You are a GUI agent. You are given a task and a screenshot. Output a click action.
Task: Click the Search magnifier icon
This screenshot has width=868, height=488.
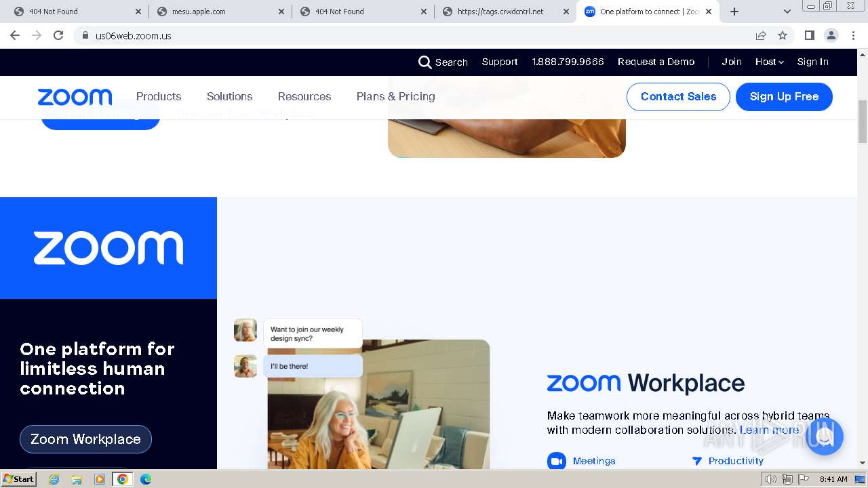click(425, 62)
